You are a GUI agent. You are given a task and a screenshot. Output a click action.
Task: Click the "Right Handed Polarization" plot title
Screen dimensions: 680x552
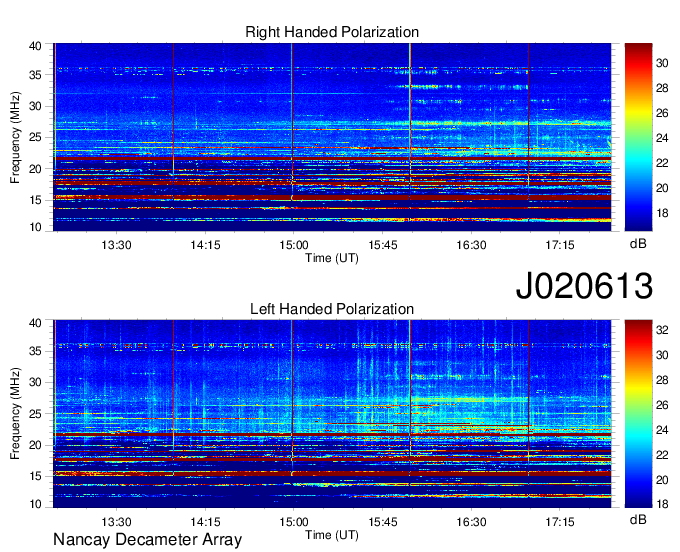(332, 32)
